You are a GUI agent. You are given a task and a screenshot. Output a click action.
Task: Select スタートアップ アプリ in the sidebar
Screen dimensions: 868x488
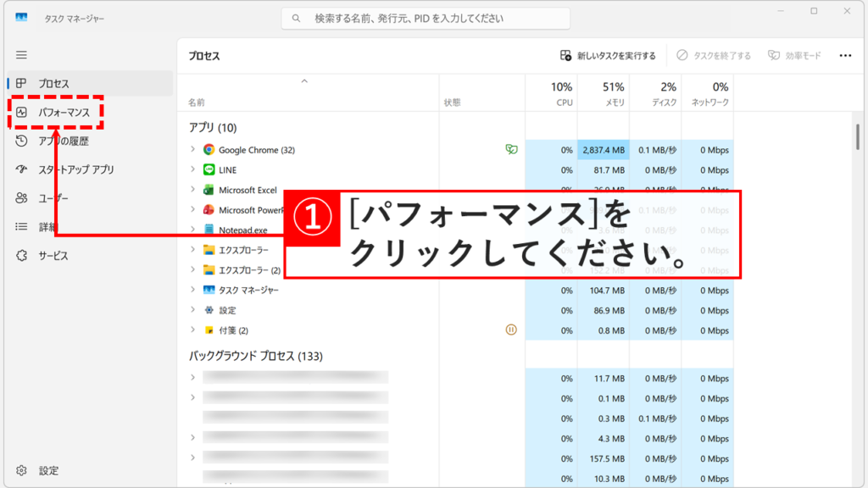pyautogui.click(x=75, y=169)
